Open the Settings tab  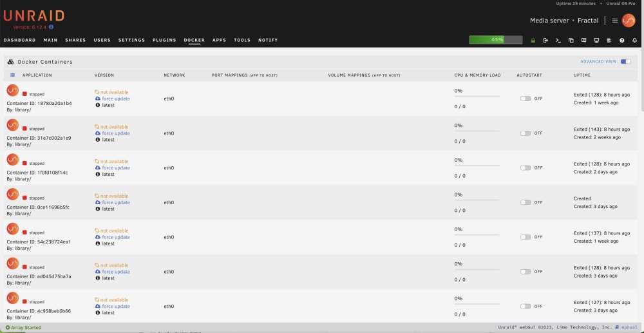pyautogui.click(x=132, y=40)
